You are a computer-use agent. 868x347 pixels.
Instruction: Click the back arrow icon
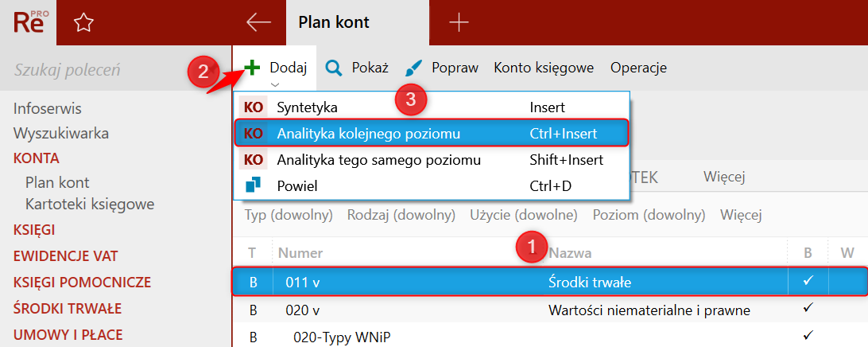click(258, 23)
